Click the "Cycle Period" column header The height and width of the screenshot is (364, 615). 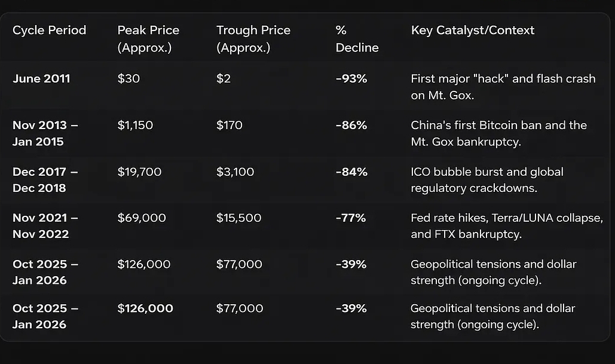(x=50, y=30)
